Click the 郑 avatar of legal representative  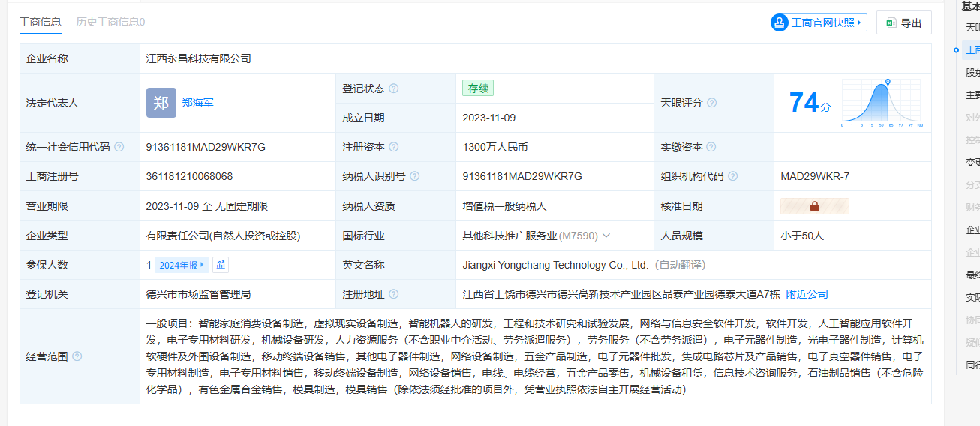(x=161, y=103)
